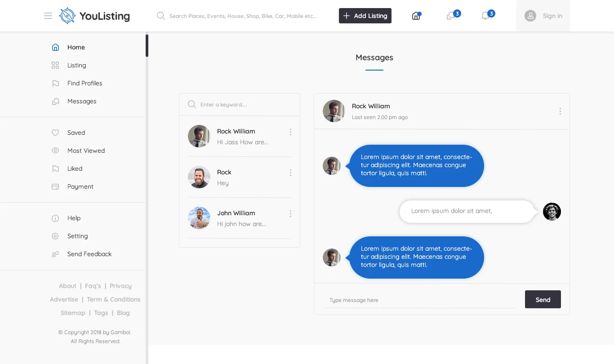Open three-dot menu for Rock conversation
614x364 pixels.
pos(290,173)
